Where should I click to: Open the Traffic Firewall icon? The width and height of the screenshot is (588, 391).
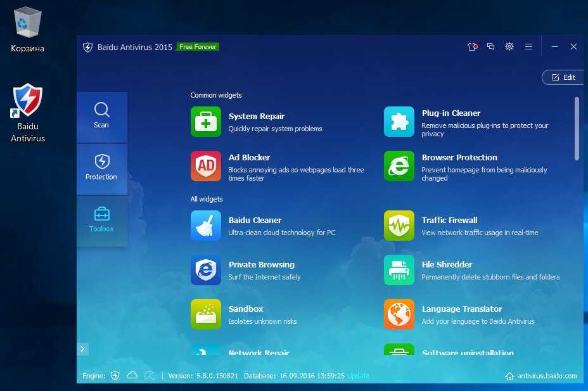click(x=399, y=226)
